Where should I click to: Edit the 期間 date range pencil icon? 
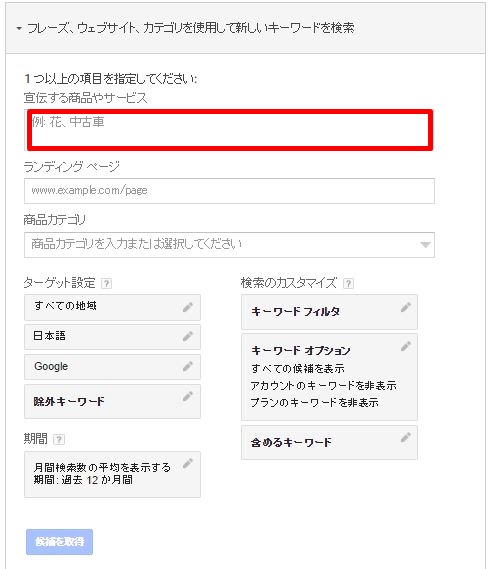pos(188,463)
